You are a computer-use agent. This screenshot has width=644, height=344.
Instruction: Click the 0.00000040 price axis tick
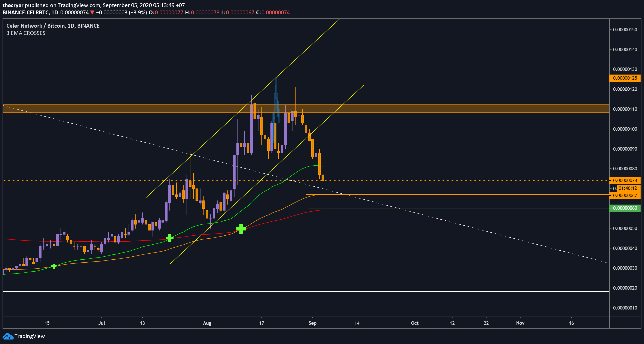[x=625, y=248]
